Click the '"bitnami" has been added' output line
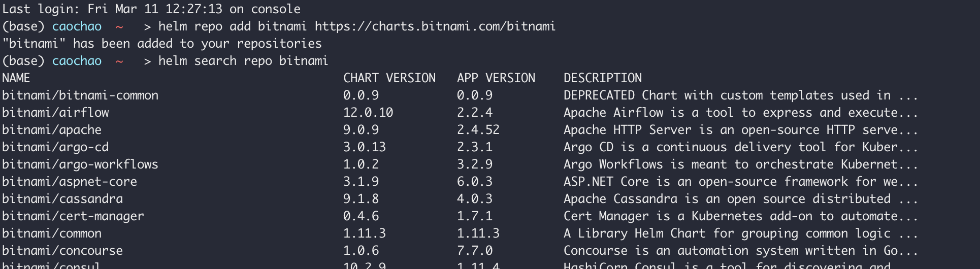The image size is (980, 269). click(x=162, y=44)
